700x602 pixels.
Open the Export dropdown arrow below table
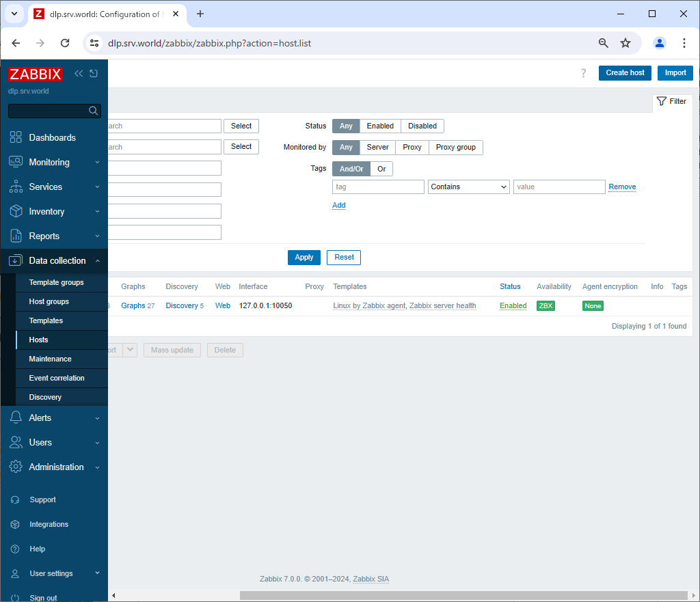(130, 350)
